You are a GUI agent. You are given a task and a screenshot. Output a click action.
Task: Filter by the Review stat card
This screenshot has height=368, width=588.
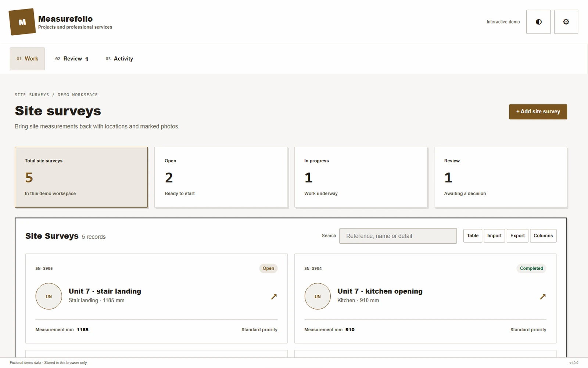coord(501,177)
